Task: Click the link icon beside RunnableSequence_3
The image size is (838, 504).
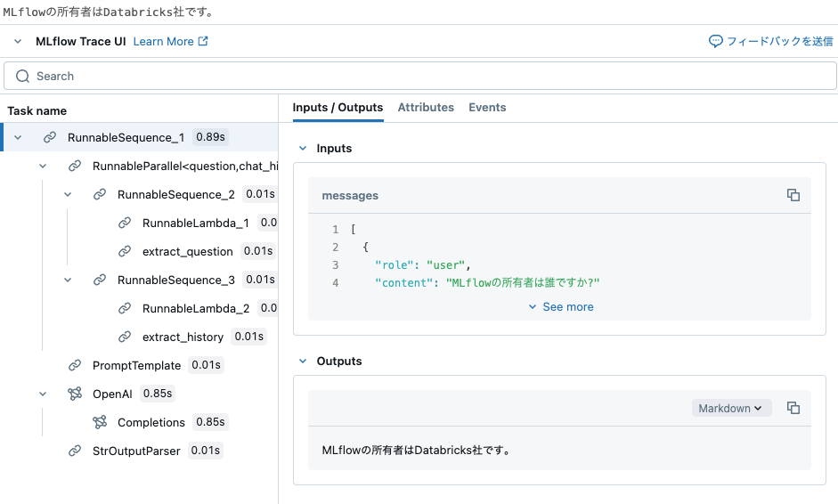Action: pos(100,280)
